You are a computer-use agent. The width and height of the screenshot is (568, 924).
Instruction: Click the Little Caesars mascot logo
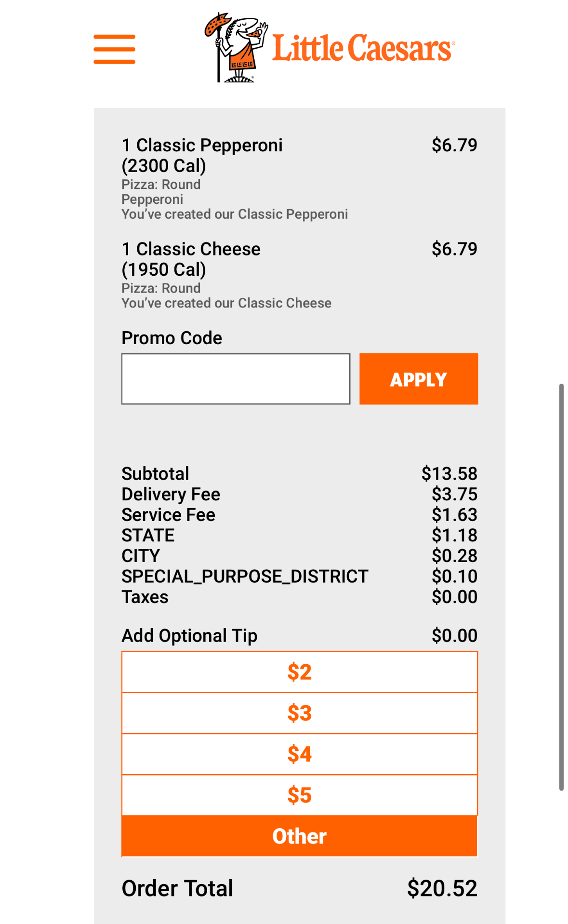(x=235, y=48)
